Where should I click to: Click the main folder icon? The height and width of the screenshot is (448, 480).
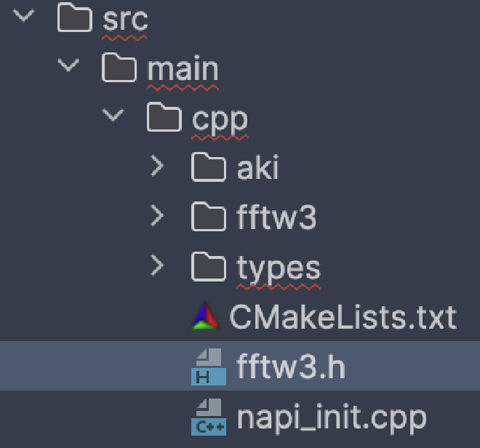[119, 68]
